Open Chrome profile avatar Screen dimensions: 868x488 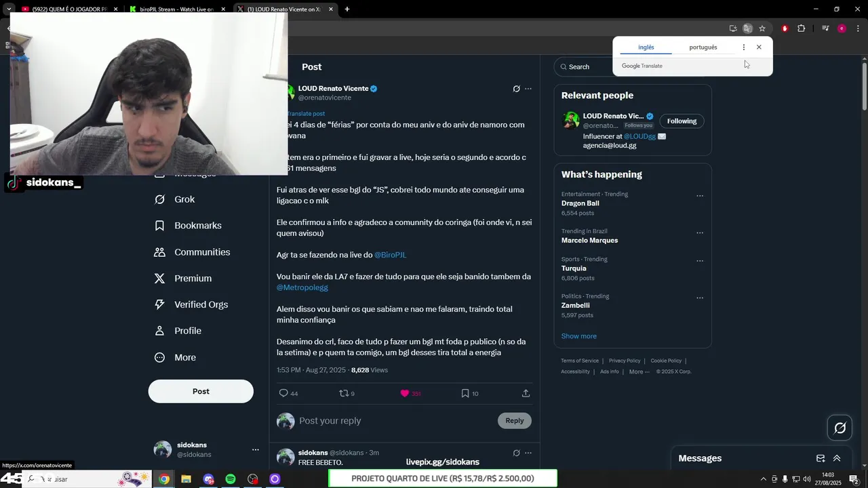click(842, 28)
